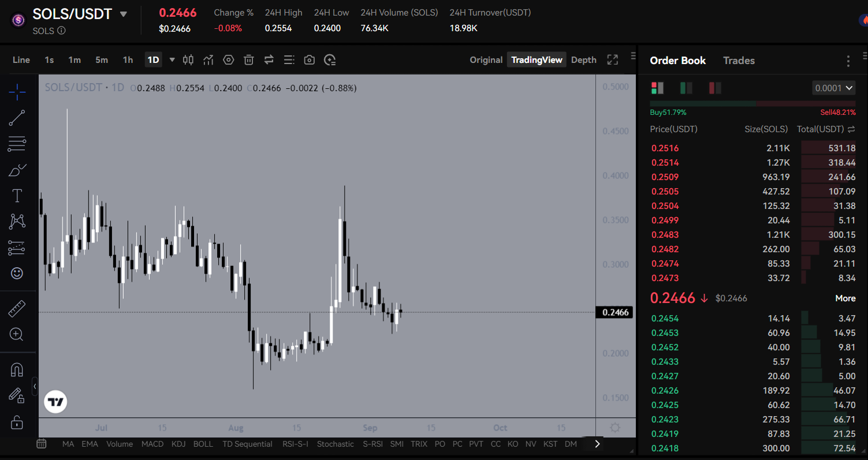Enable the magnet snap mode

tap(17, 369)
